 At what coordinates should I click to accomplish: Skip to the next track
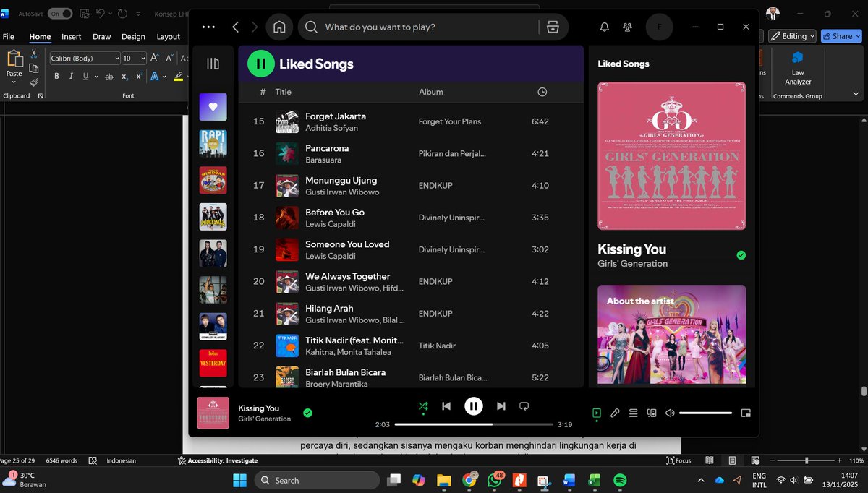pos(501,406)
